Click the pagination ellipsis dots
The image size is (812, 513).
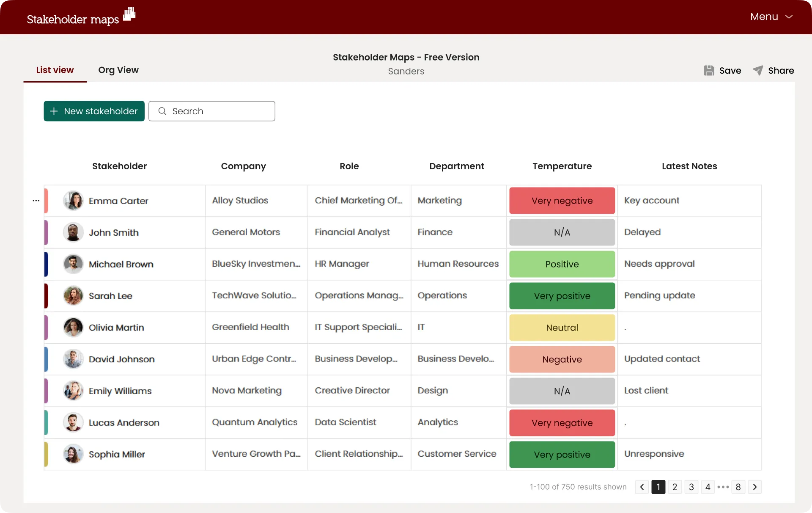[x=723, y=487]
